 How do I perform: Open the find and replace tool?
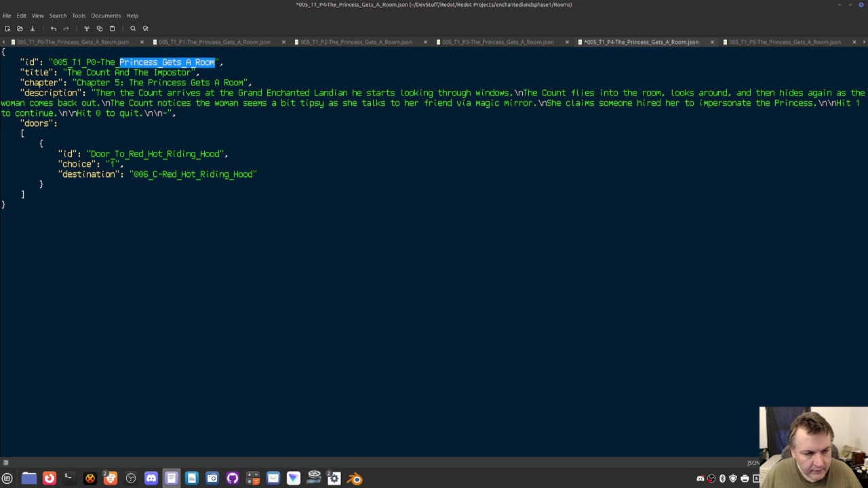[145, 28]
